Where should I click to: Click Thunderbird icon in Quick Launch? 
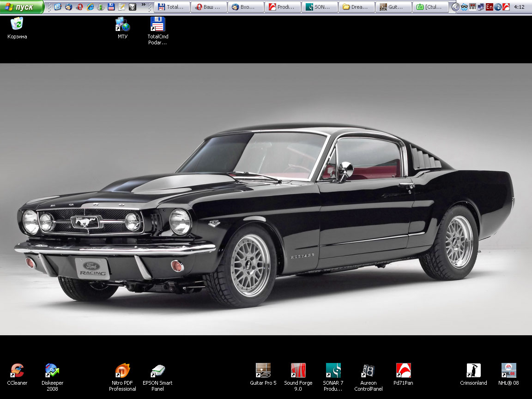[x=68, y=7]
